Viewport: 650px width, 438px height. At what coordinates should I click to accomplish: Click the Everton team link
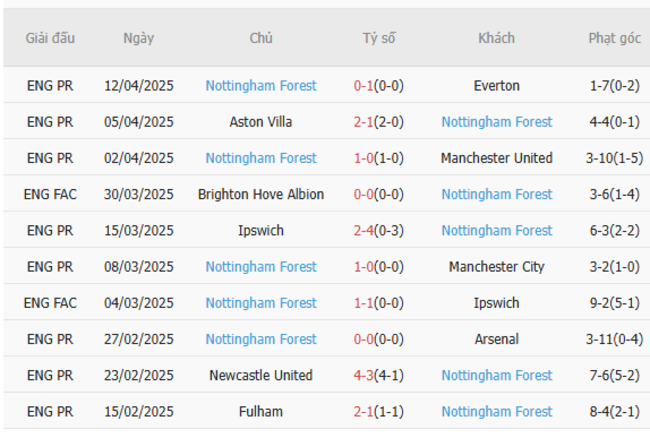[x=496, y=86]
